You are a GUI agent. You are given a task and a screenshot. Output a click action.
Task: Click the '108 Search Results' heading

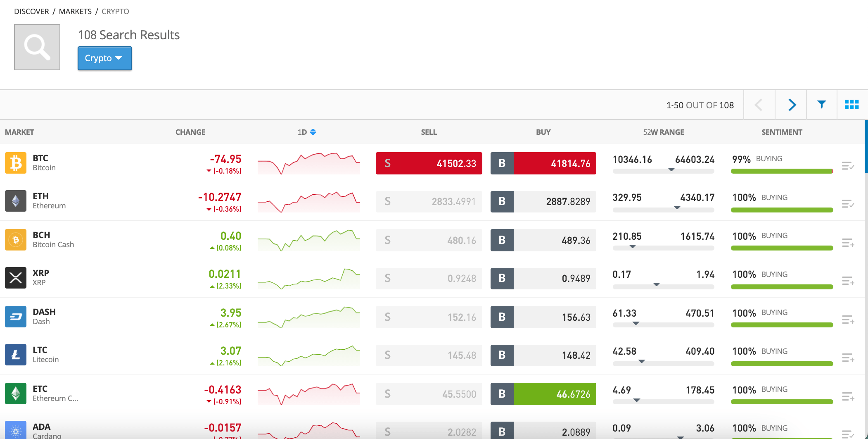pos(129,35)
